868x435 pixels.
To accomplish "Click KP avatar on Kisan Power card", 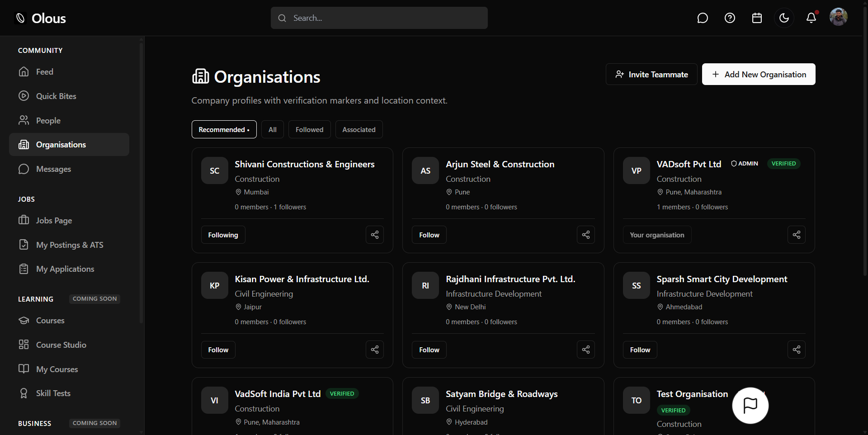I will click(x=215, y=285).
